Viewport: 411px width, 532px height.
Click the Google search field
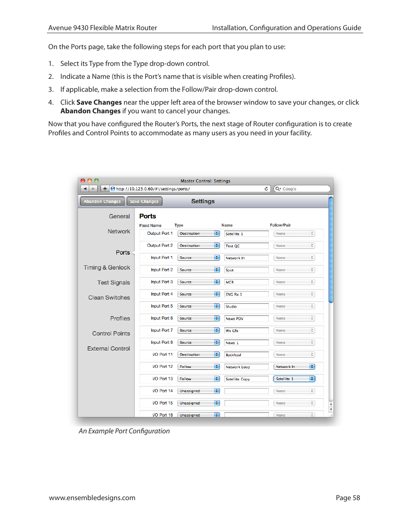[302, 189]
